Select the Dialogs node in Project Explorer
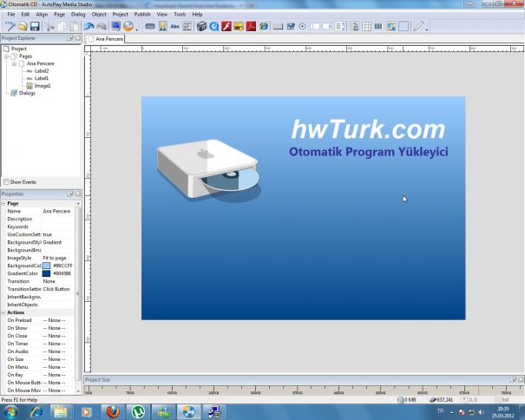Image resolution: width=525 pixels, height=420 pixels. (27, 93)
